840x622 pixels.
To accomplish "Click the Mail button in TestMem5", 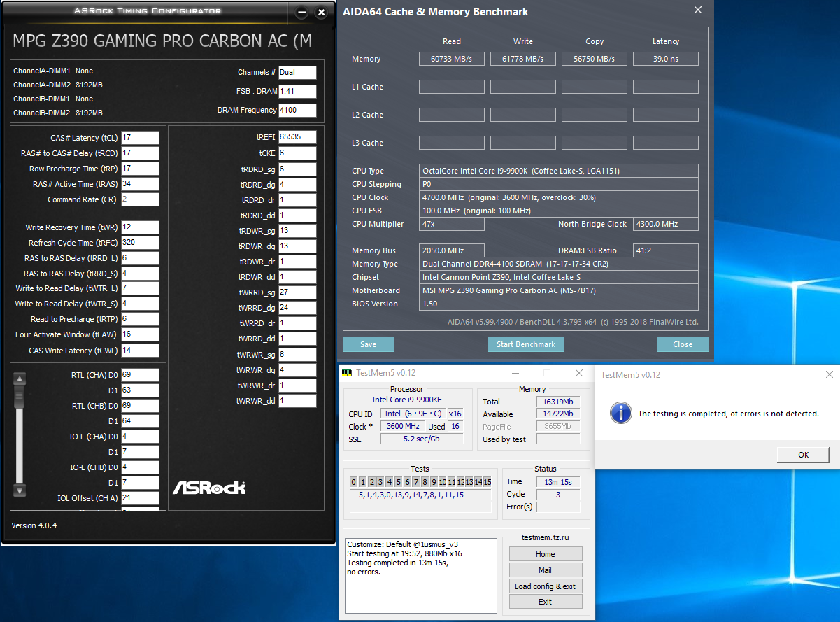I will click(545, 570).
